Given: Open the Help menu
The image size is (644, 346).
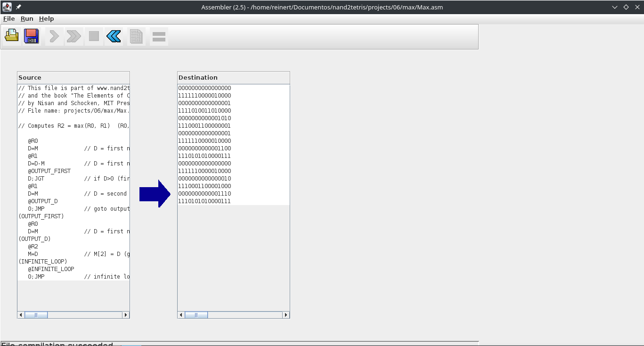Looking at the screenshot, I should point(46,18).
